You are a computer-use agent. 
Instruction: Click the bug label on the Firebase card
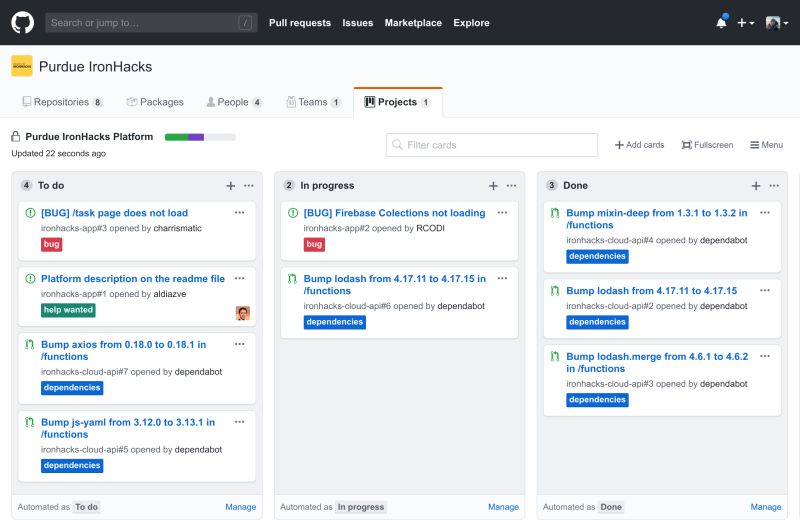pyautogui.click(x=314, y=244)
